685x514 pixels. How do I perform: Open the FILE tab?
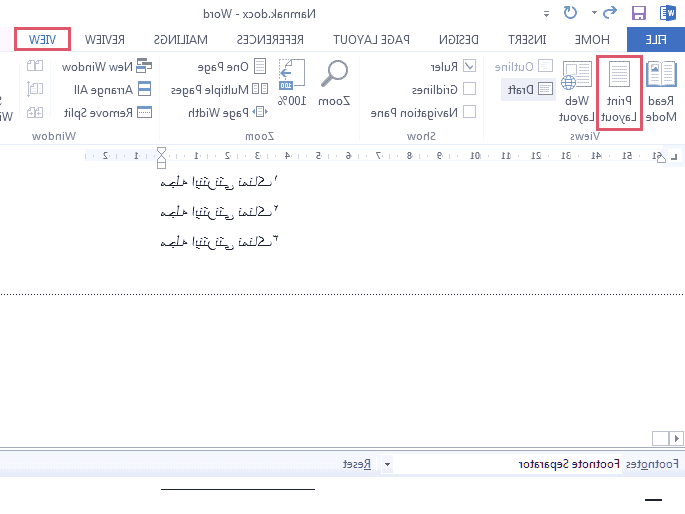[655, 39]
